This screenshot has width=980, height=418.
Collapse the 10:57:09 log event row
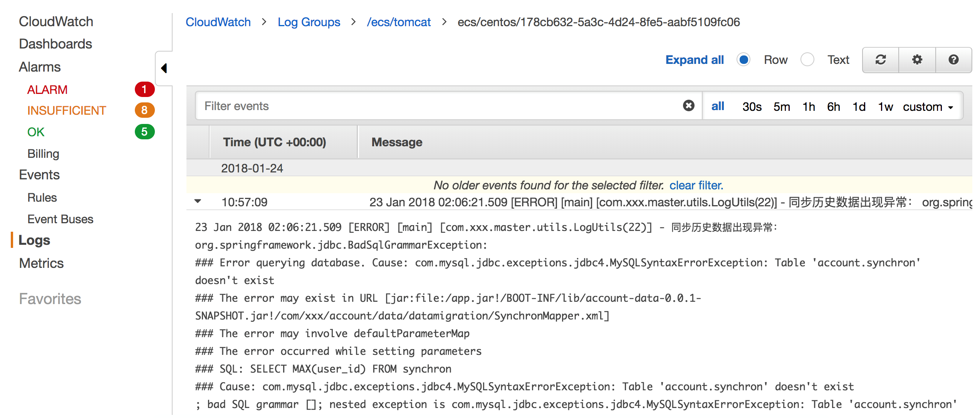[x=198, y=201]
